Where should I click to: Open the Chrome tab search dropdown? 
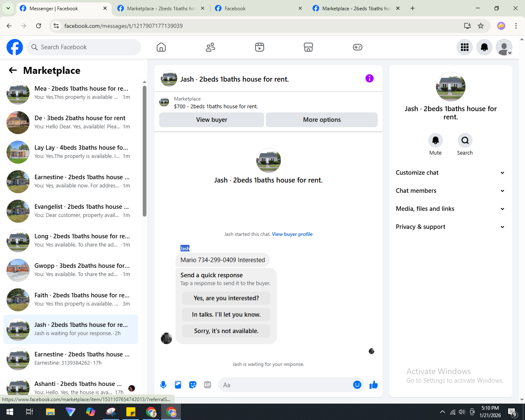pyautogui.click(x=8, y=8)
